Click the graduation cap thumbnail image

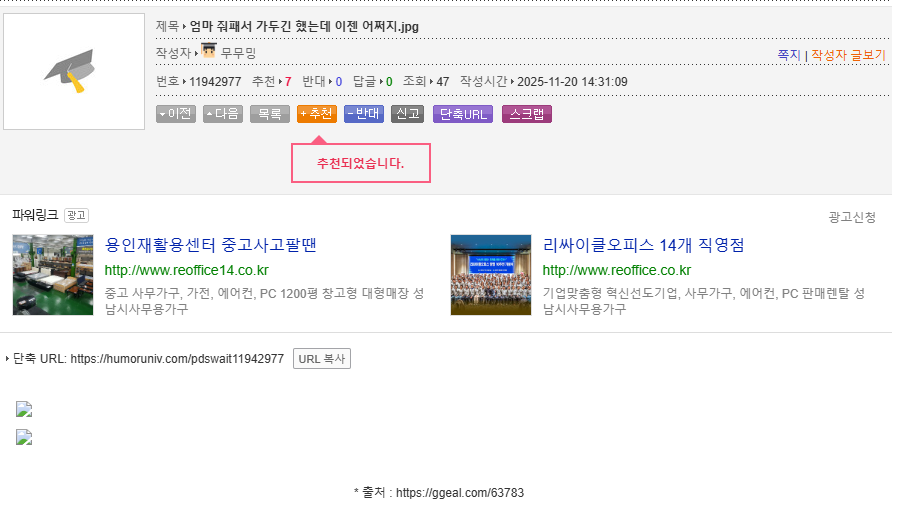tap(74, 72)
